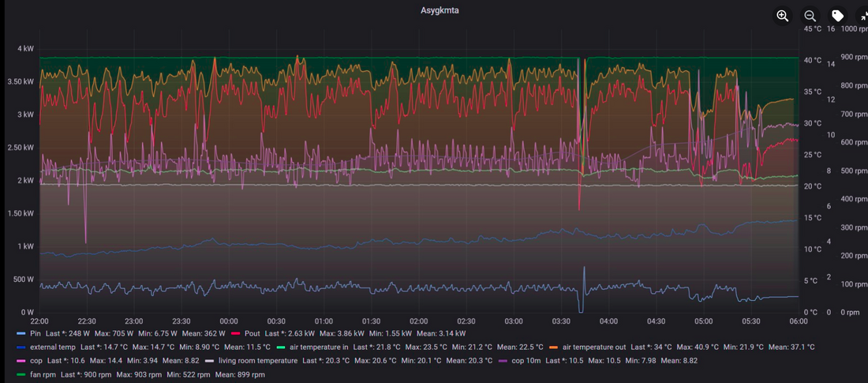This screenshot has height=383, width=868.
Task: Toggle cop 10m series in legend
Action: pyautogui.click(x=528, y=360)
